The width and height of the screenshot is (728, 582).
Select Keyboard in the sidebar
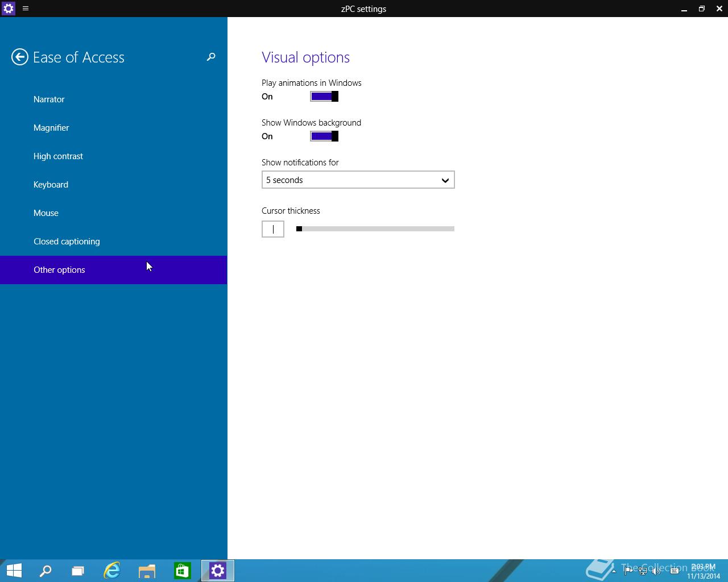[x=114, y=185]
